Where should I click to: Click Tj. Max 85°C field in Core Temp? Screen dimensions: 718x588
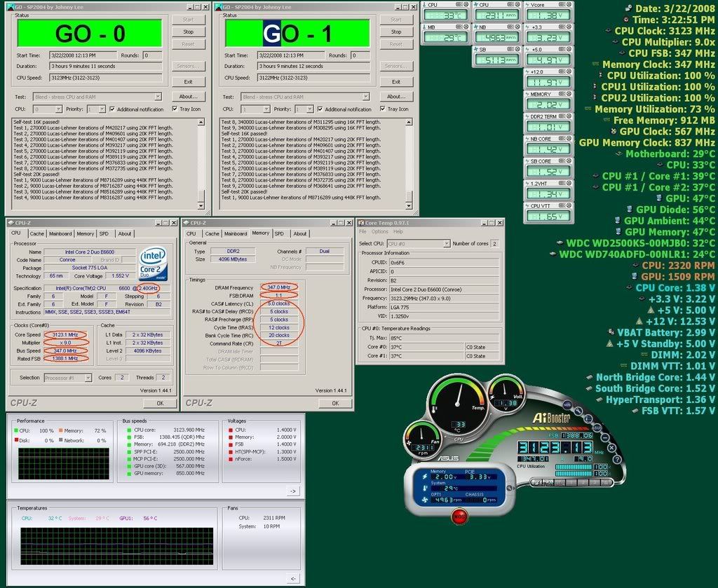(444, 339)
